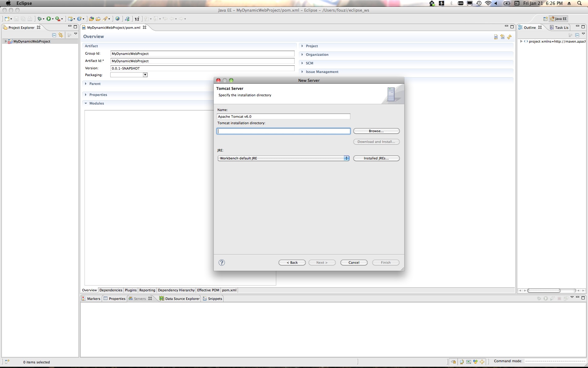Open the Packaging dropdown
Screen dimensions: 588x368
coord(145,75)
